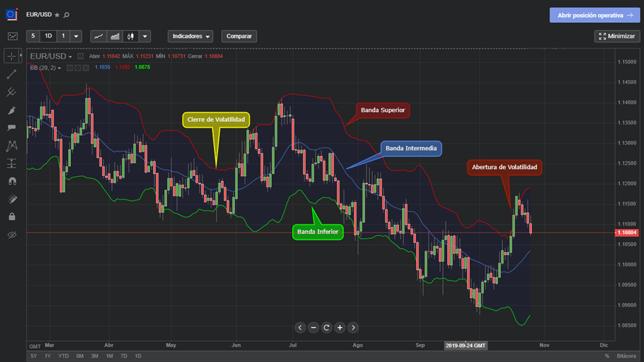Screen dimensions: 644x362
Task: Zoom in with the plus button
Action: (339, 327)
